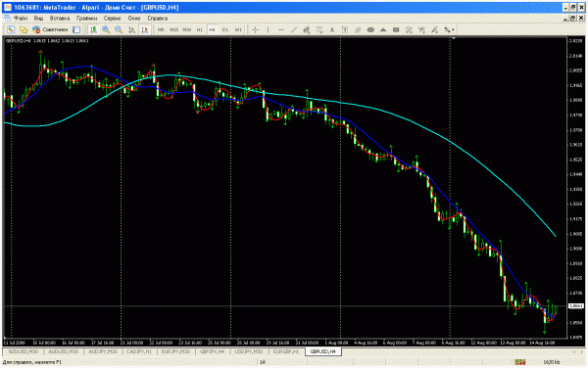Minimize the inner chart window
This screenshot has height=368, width=588.
tap(565, 18)
